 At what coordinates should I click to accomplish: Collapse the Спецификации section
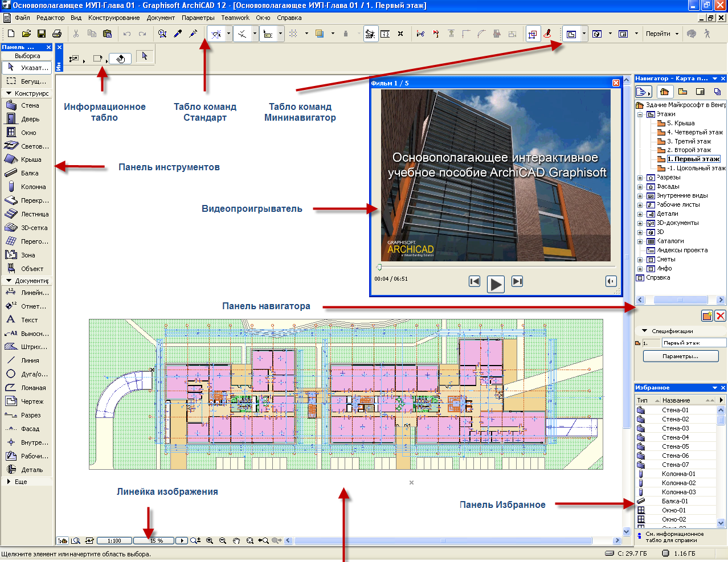(645, 331)
